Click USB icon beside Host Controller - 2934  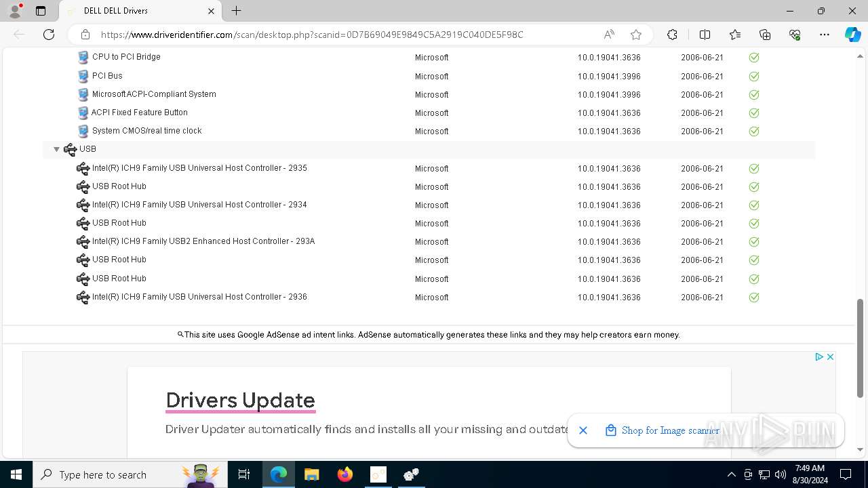[83, 205]
